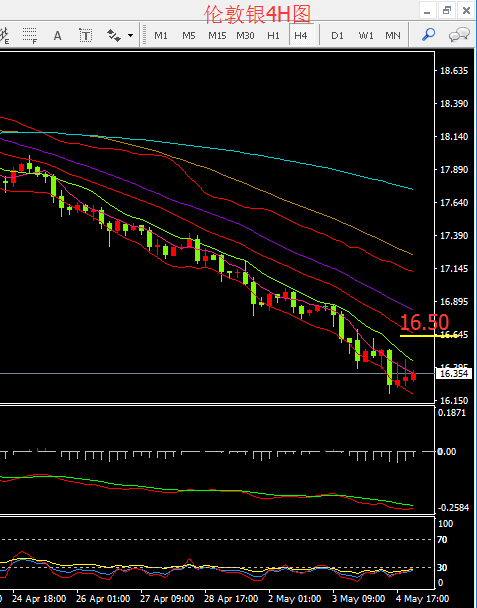This screenshot has width=477, height=608.
Task: Click the MACD scale value -0.2584
Action: click(x=453, y=508)
